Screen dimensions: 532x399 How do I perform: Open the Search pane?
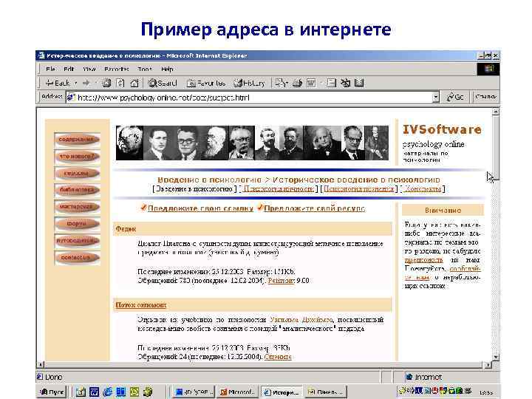[x=163, y=83]
